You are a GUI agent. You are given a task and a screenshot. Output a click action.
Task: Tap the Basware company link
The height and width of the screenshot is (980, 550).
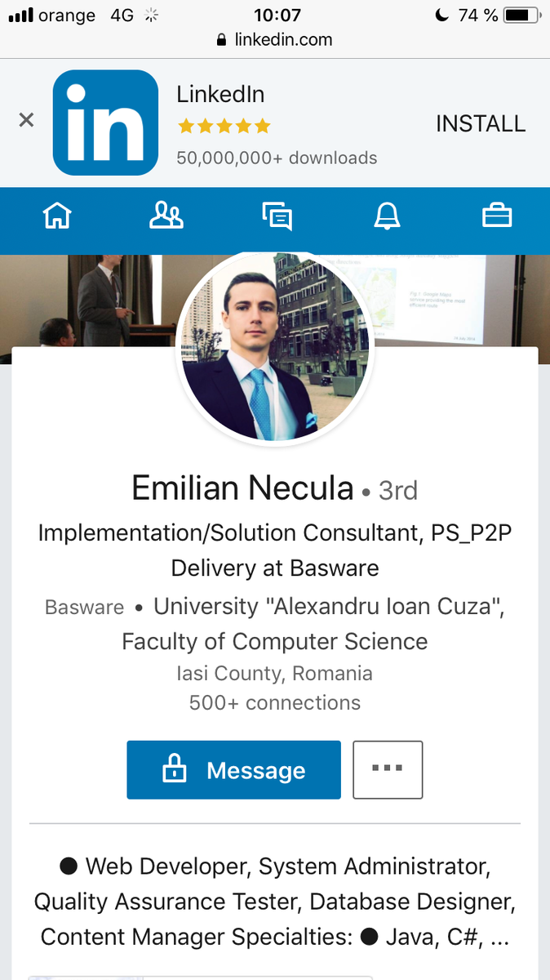[84, 607]
